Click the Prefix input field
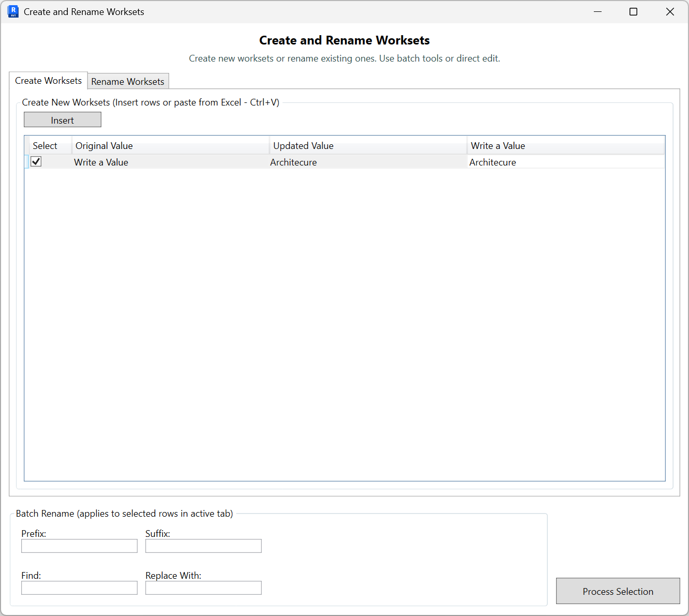Screen dimensions: 689x616 tap(79, 546)
